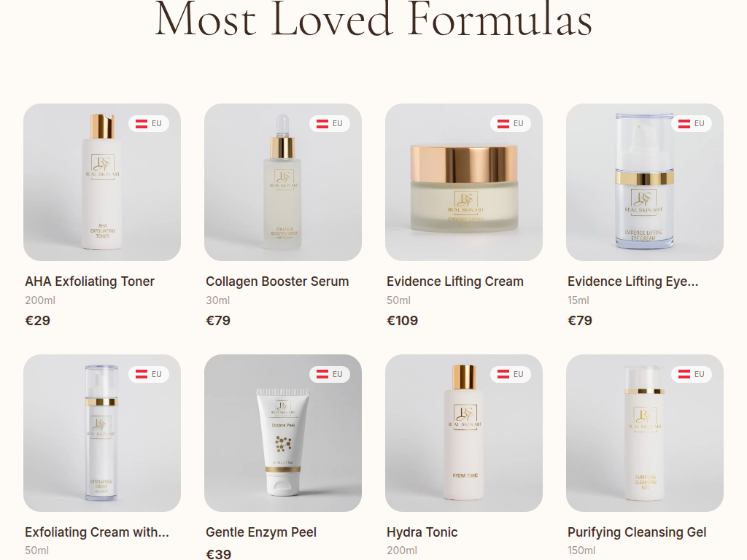Open the Evidence Lifting Cream title link
The image size is (747, 560).
pyautogui.click(x=455, y=281)
